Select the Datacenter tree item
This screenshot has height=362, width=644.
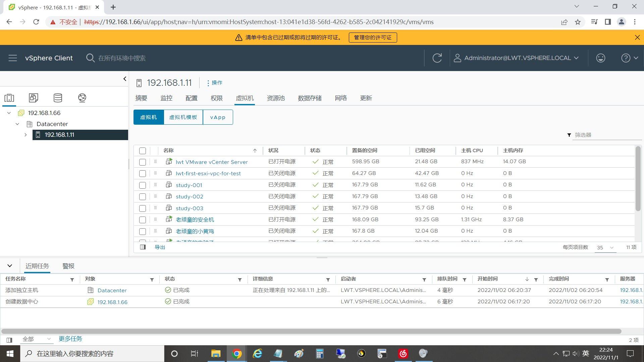click(52, 124)
